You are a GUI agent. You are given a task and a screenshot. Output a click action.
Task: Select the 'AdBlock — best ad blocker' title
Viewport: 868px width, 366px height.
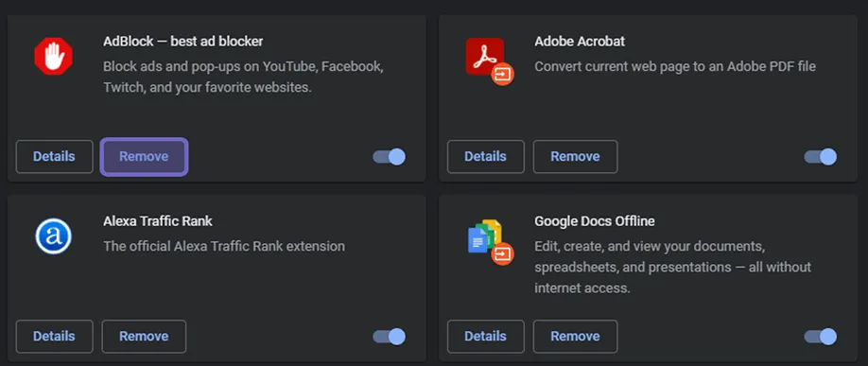(x=183, y=42)
